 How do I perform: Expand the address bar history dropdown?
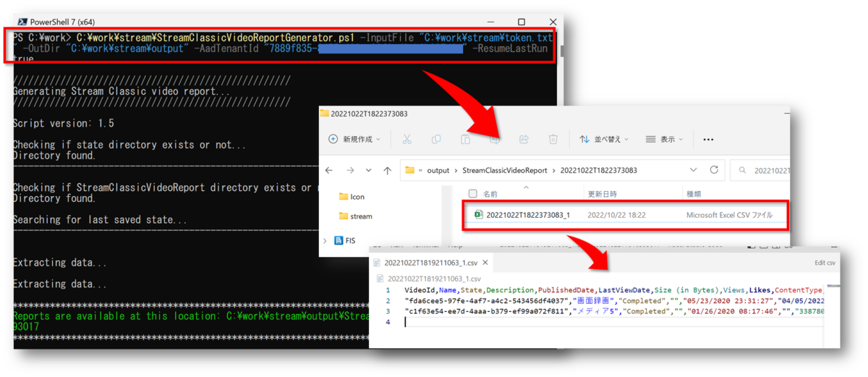point(694,171)
